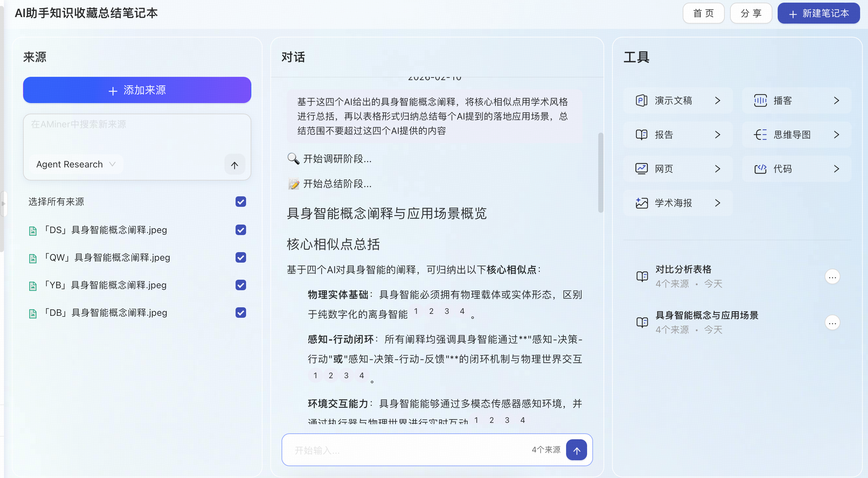Create a new notebook with 新建笔记本

(x=818, y=13)
